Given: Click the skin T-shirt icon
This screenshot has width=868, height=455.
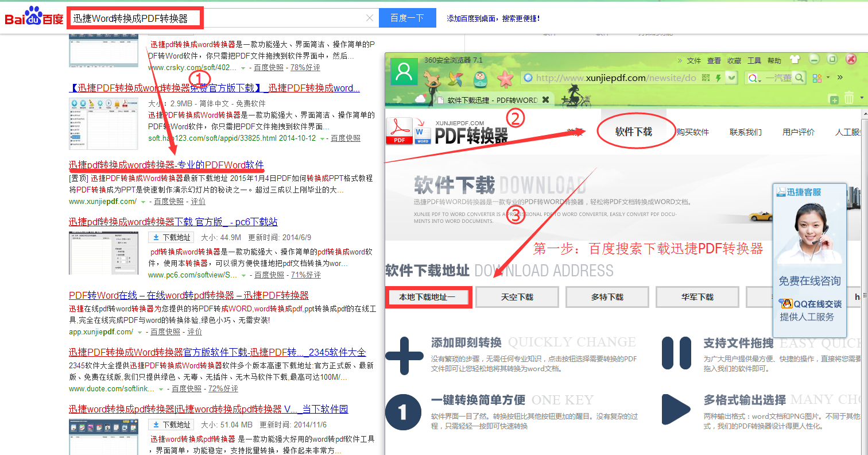Looking at the screenshot, I should point(795,59).
